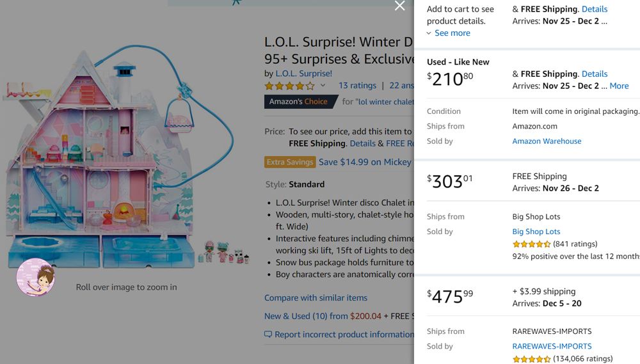
Task: Open New & Used (10) offers link
Action: click(x=306, y=316)
